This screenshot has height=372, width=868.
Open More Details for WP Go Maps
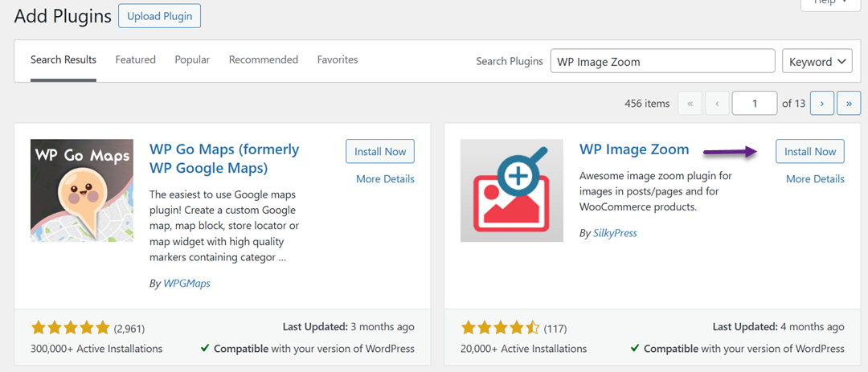coord(385,179)
